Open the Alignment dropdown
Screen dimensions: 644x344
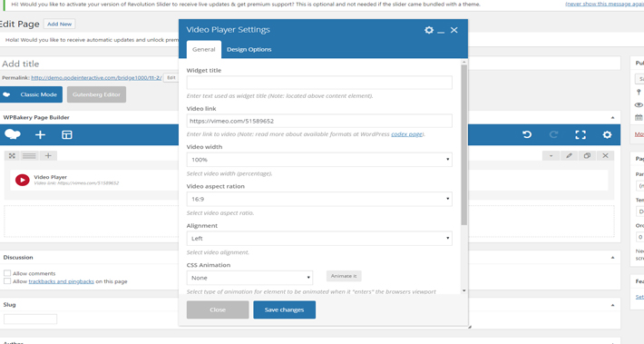point(319,239)
